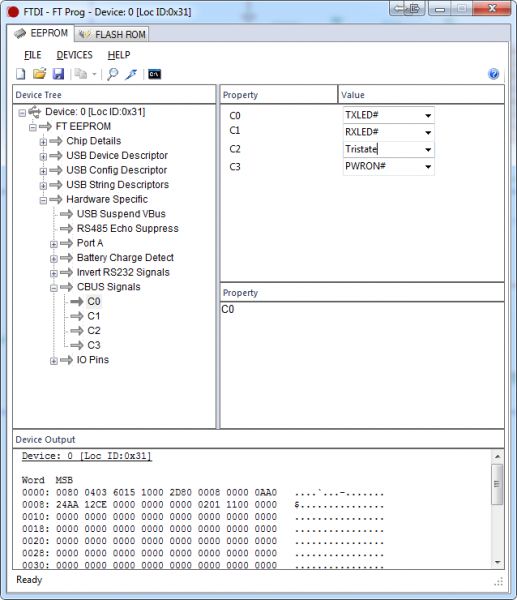
Task: Click Device Output scrollbar up arrow
Action: [497, 457]
